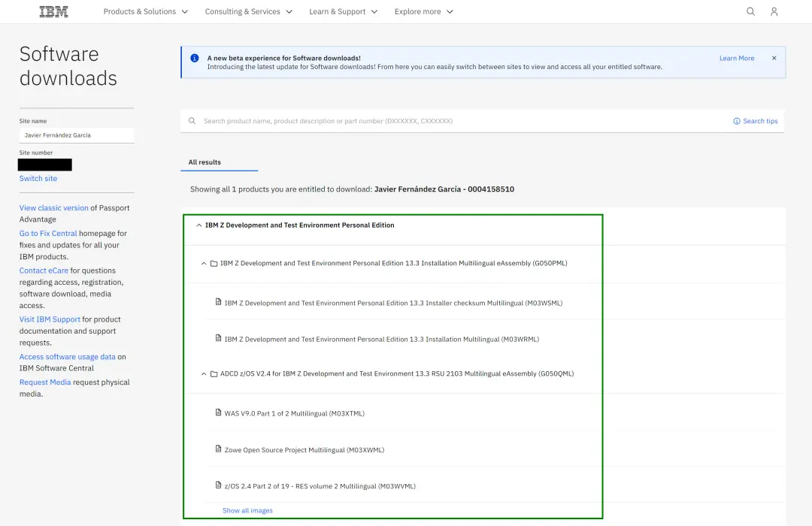Viewport: 812px width, 526px height.
Task: Click document icon for z/OS 2.4 Part 2
Action: coord(219,485)
